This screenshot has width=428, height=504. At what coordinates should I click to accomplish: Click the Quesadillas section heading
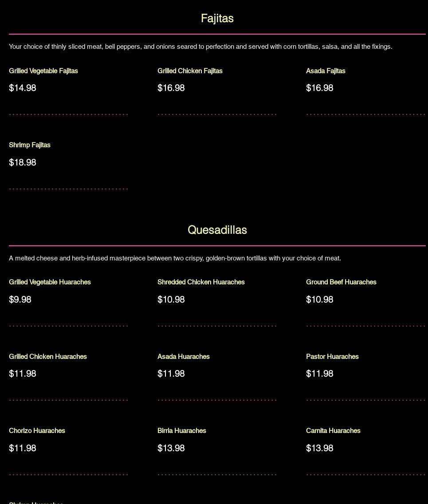tap(217, 230)
